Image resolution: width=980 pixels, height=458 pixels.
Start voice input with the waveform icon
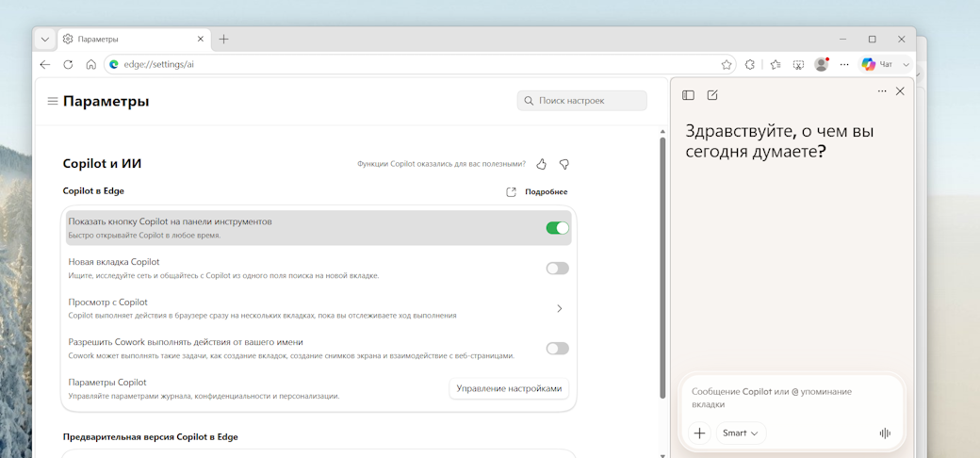tap(885, 433)
